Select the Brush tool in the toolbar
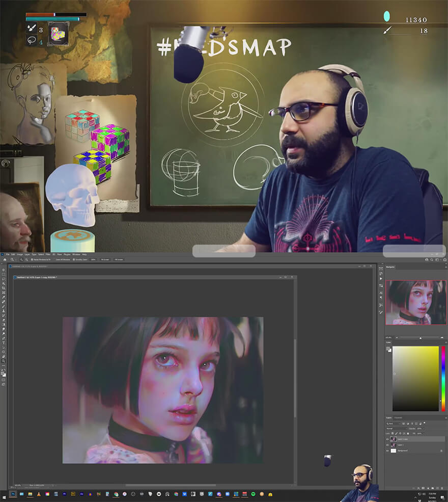The width and height of the screenshot is (448, 502). 4,306
